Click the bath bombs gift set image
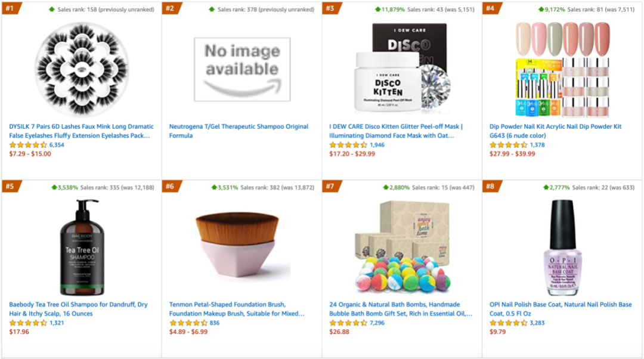644x359 pixels. [401, 247]
